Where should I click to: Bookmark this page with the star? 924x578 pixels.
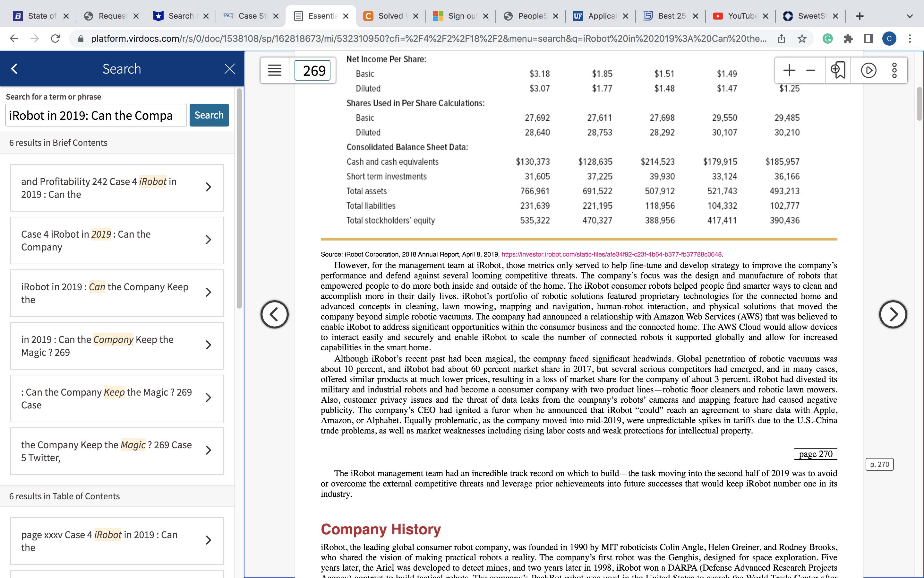[802, 39]
